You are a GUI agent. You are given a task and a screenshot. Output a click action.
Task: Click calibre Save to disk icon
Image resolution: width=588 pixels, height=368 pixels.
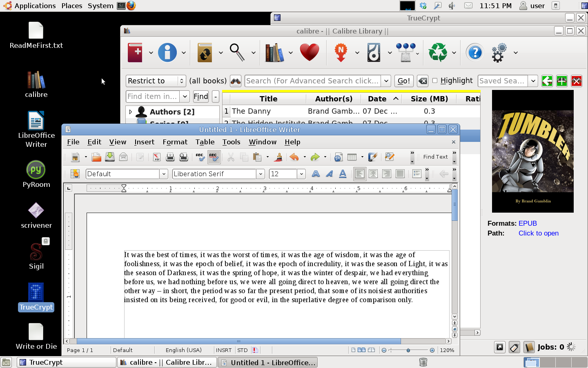(x=374, y=52)
